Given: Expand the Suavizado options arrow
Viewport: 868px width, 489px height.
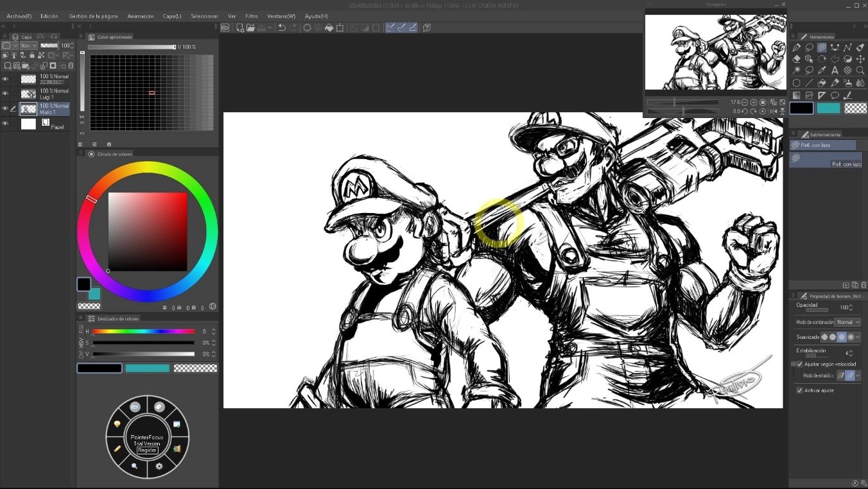Looking at the screenshot, I should [858, 337].
